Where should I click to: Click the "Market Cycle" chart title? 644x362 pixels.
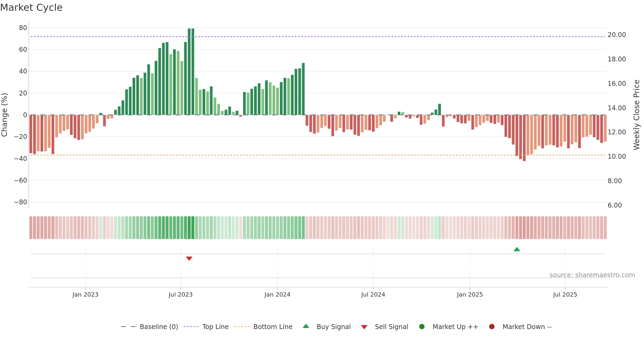(x=31, y=8)
